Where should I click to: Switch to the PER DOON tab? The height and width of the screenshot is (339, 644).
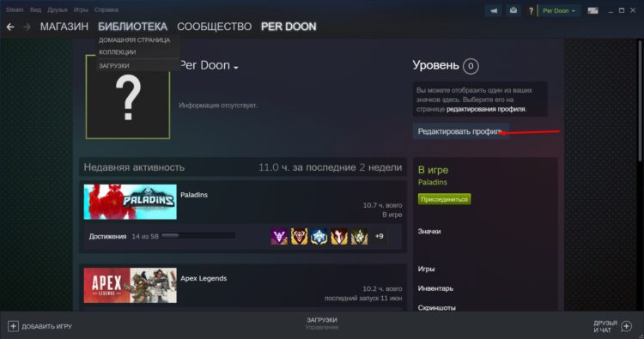289,27
